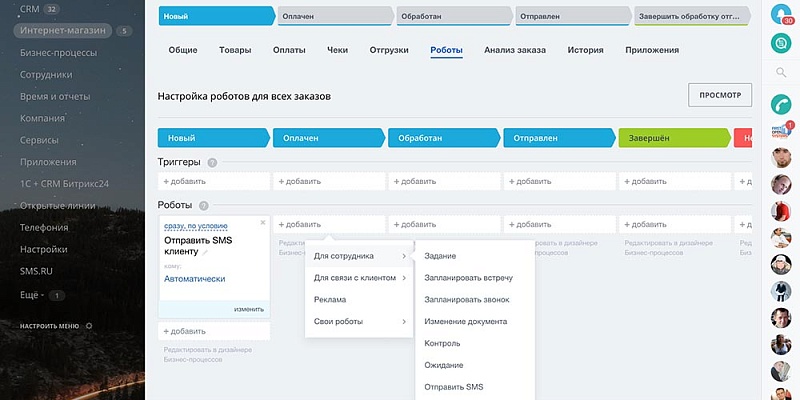Click the help icon next to Роботы

pyautogui.click(x=204, y=206)
